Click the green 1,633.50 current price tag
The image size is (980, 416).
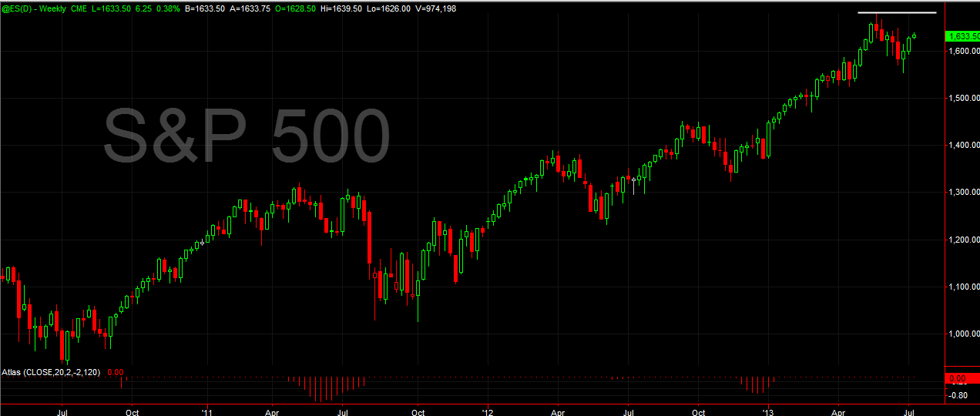pyautogui.click(x=963, y=36)
